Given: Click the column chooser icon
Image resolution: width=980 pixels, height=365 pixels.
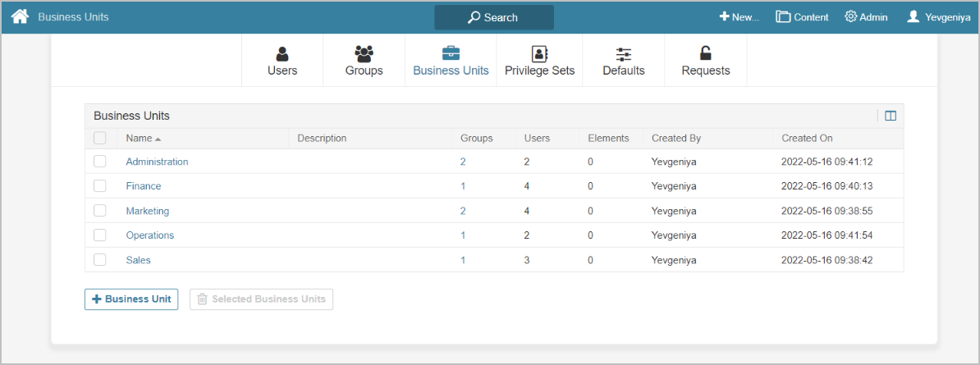Looking at the screenshot, I should 891,116.
